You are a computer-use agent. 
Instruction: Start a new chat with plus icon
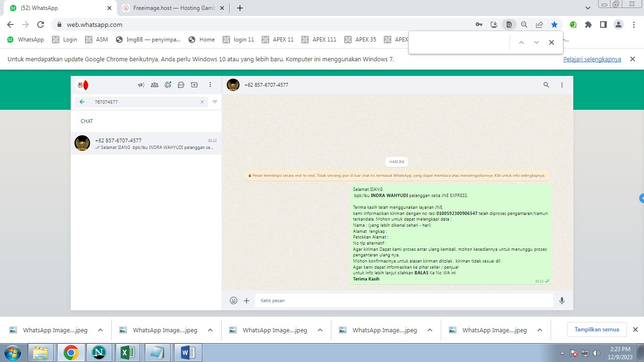pyautogui.click(x=194, y=85)
